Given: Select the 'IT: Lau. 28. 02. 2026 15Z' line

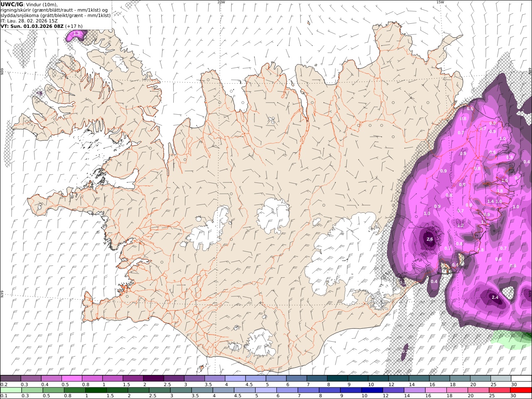Looking at the screenshot, I should tap(29, 20).
